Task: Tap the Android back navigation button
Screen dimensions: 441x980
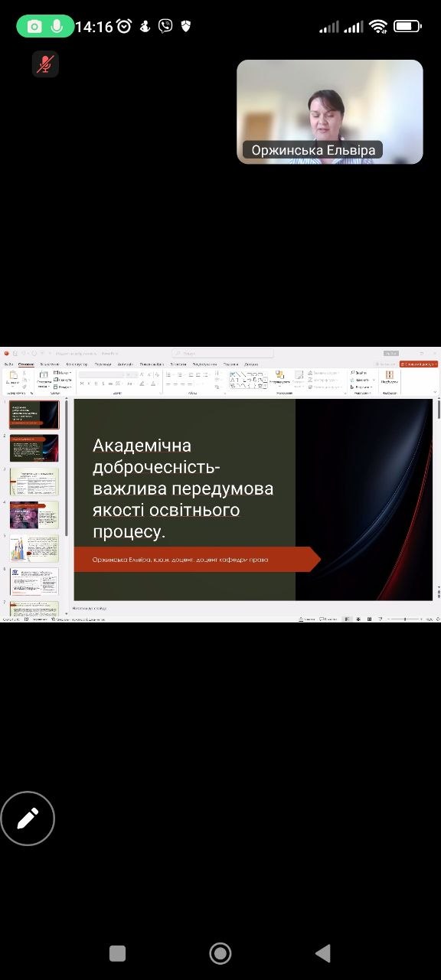Action: point(323,952)
